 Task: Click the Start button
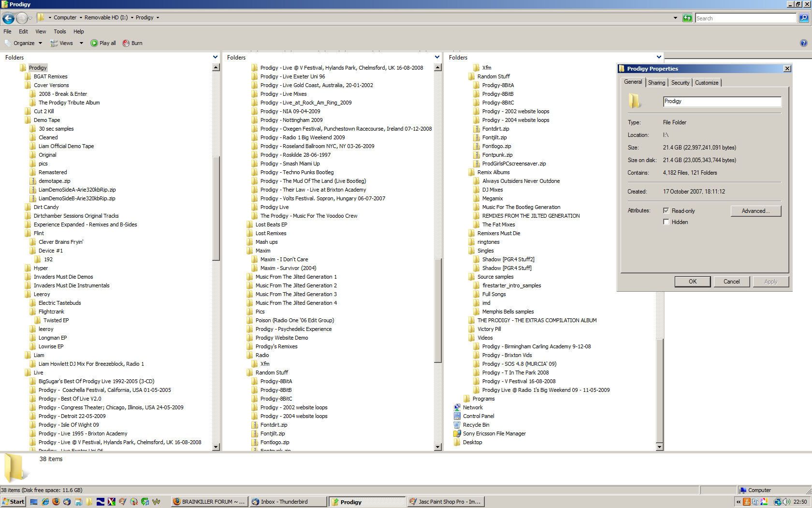[13, 502]
